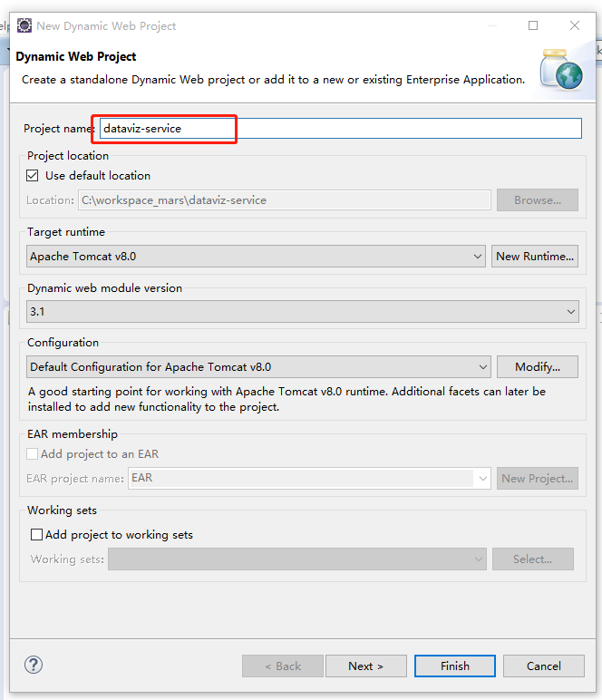Click the 'Target runtime' group label
Viewport: 602px width, 700px height.
tap(66, 232)
